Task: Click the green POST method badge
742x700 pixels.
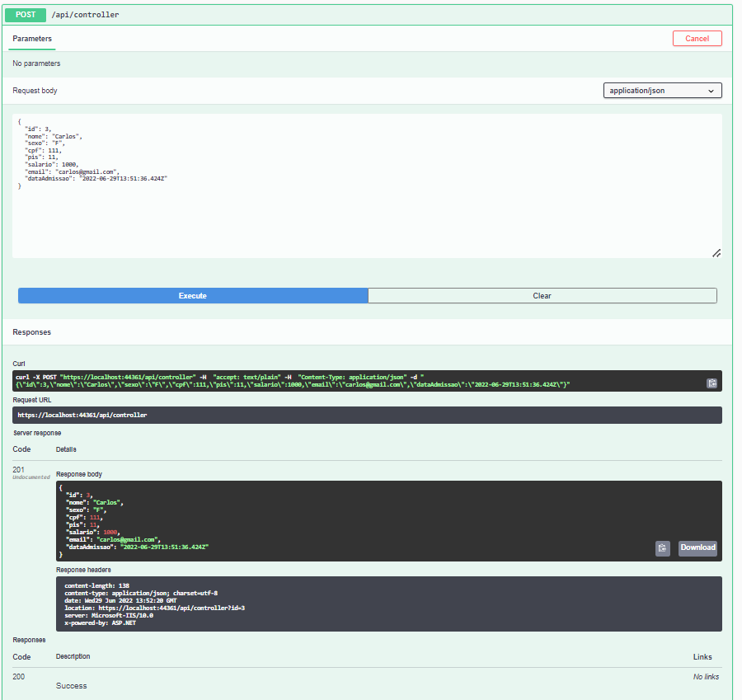Action: pos(25,14)
